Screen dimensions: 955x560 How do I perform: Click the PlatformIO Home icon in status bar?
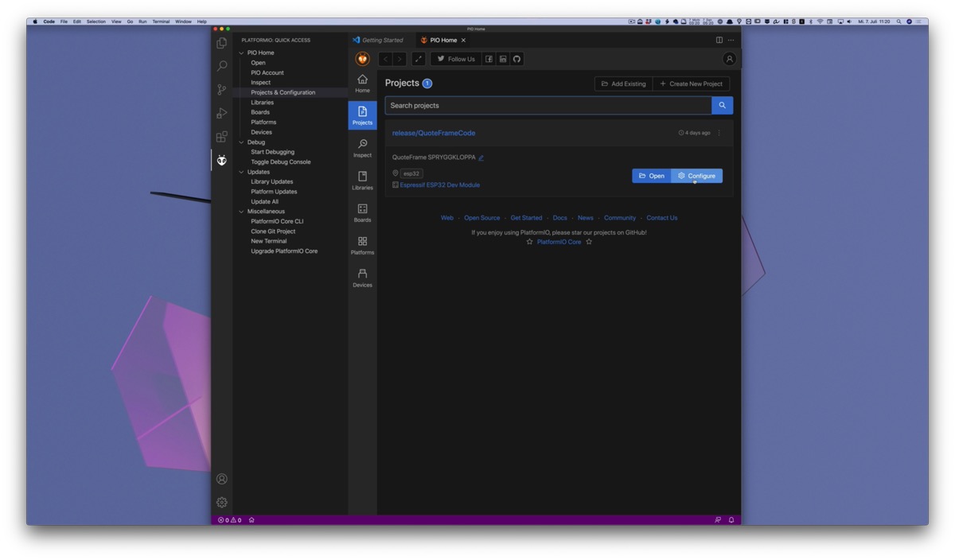coord(251,520)
